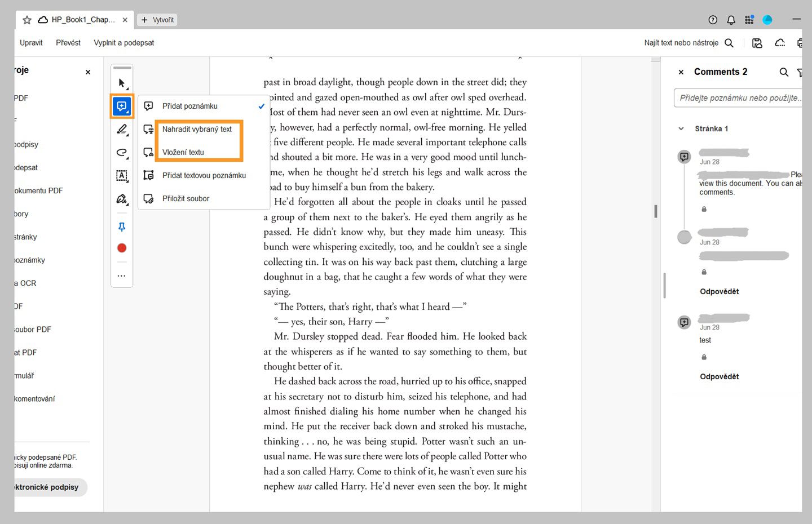Open the three-dot more tools menu
Image resolution: width=812 pixels, height=524 pixels.
point(121,276)
